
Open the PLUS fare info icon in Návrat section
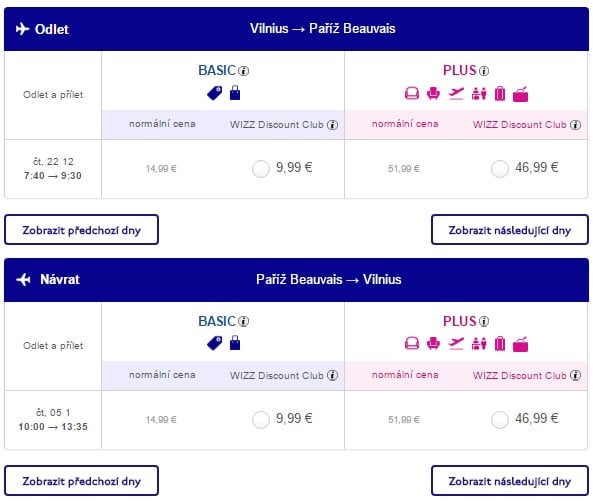484,321
